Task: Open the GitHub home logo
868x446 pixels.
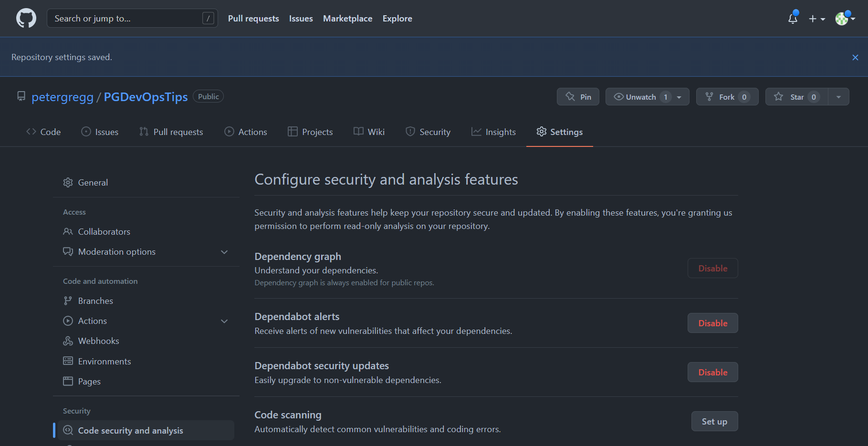Action: [26, 19]
